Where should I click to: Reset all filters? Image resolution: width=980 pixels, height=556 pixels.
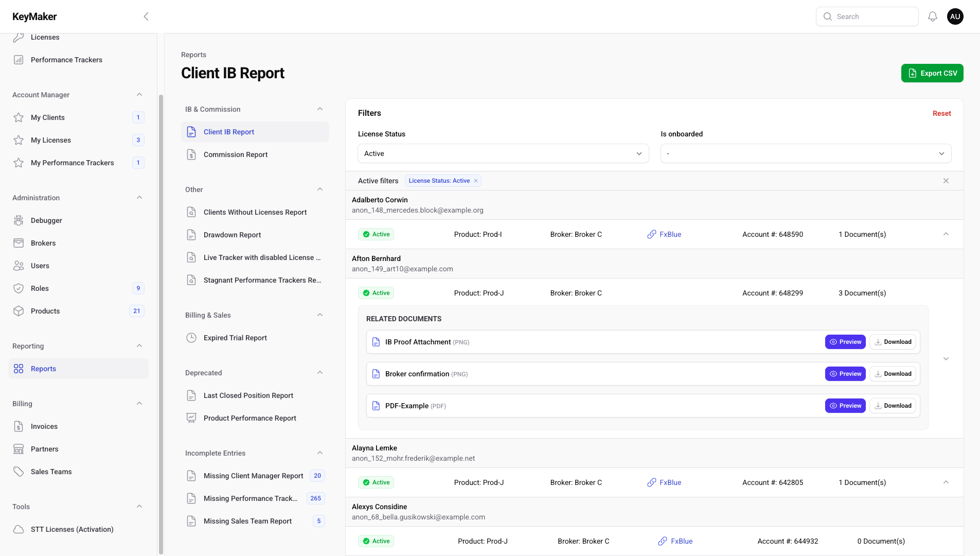pos(941,113)
